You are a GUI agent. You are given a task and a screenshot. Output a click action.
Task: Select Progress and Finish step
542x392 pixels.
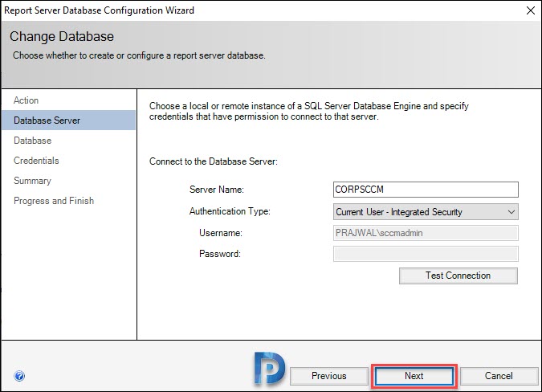54,201
